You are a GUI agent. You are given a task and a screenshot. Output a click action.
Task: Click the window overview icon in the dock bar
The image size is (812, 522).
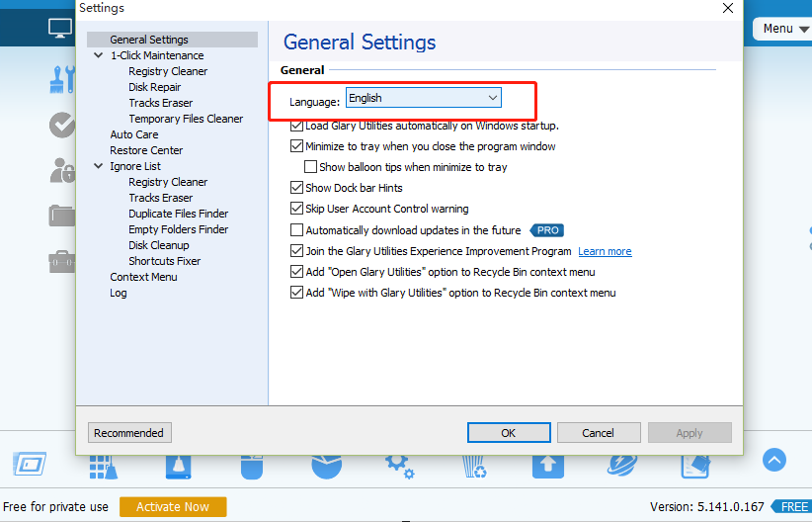point(30,464)
